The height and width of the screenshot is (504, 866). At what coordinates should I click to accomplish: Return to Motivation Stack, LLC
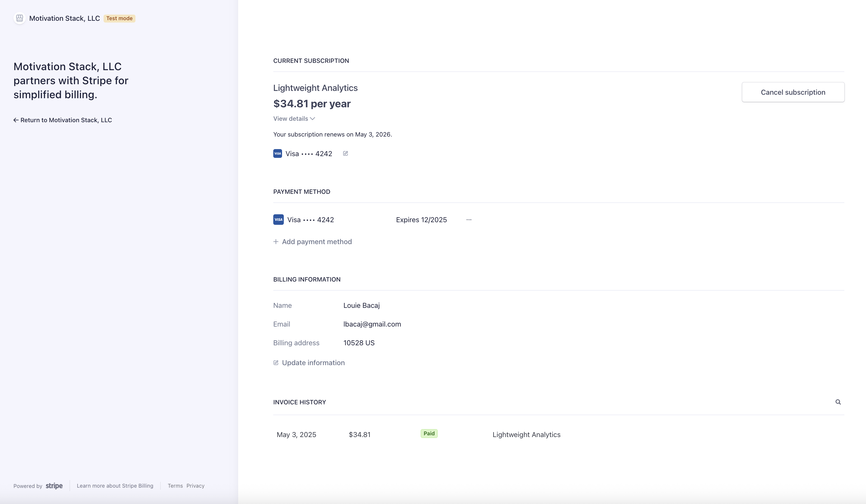click(x=63, y=120)
